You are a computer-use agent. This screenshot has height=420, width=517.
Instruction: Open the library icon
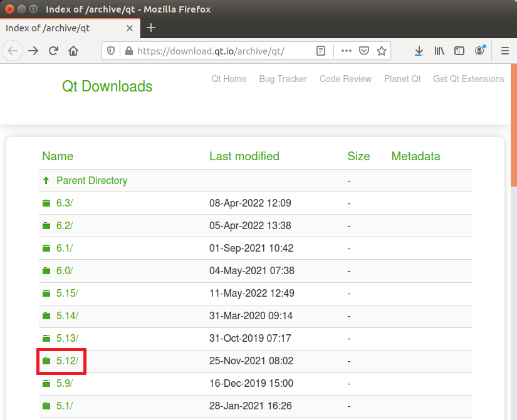[439, 51]
